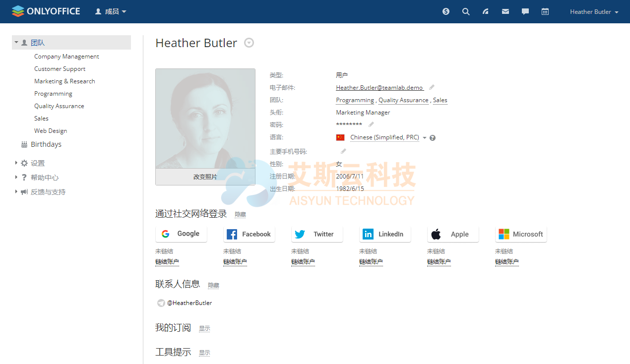Edit email with the pencil icon
630x364 pixels.
[432, 87]
